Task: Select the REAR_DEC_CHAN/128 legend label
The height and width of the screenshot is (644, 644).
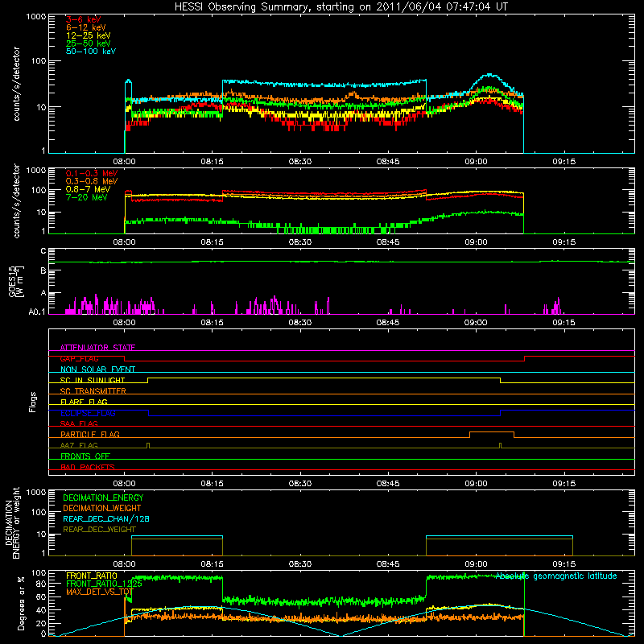Action: click(106, 518)
